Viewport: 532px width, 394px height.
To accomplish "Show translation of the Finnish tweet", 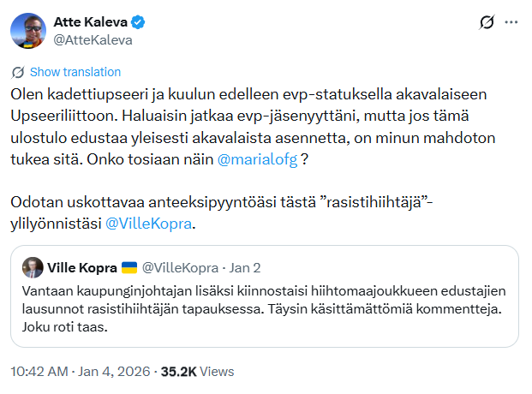I will point(75,72).
